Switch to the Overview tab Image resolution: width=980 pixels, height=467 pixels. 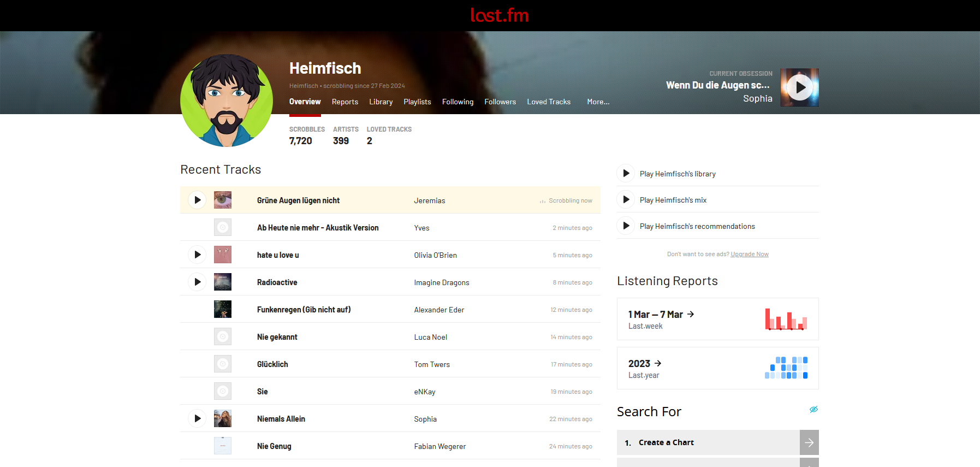point(305,102)
